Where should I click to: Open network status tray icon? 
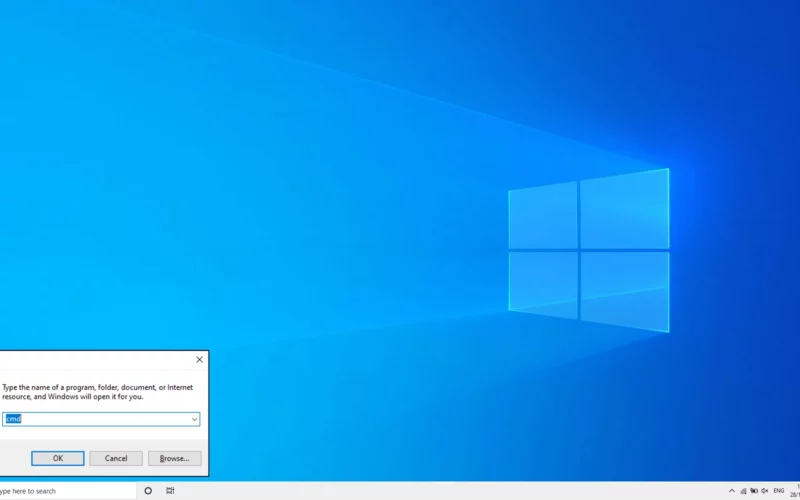pos(743,491)
